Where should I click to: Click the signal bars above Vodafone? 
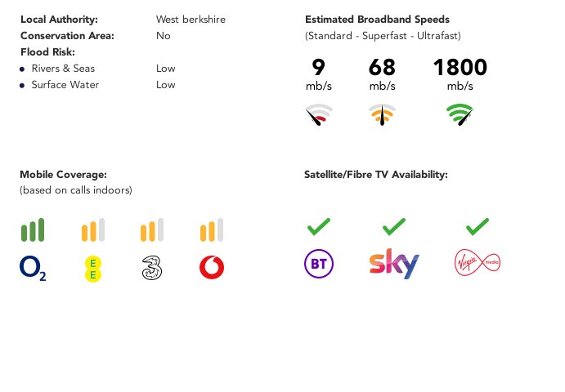click(x=212, y=229)
